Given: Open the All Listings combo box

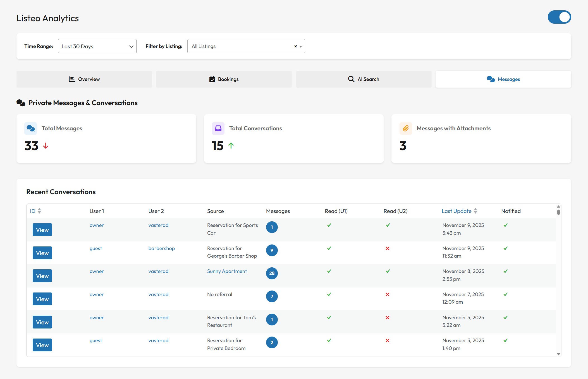Looking at the screenshot, I should pyautogui.click(x=240, y=46).
